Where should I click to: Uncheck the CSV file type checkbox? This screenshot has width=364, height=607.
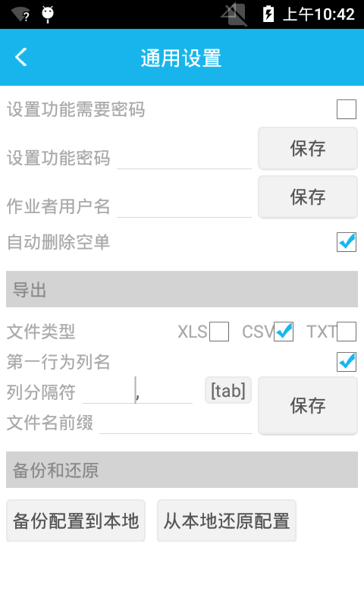(x=284, y=332)
